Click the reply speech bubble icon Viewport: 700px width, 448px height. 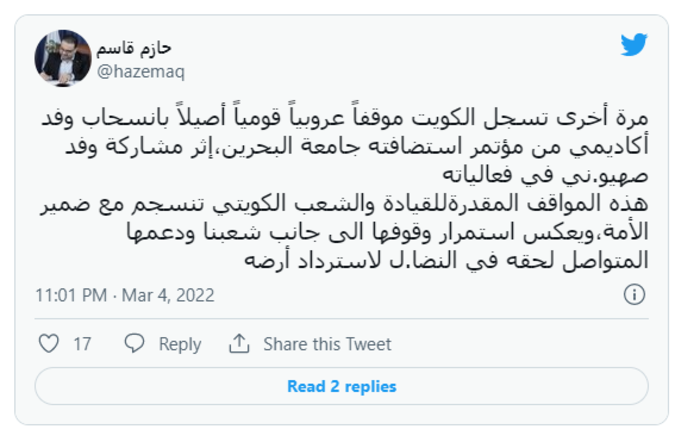pyautogui.click(x=134, y=344)
